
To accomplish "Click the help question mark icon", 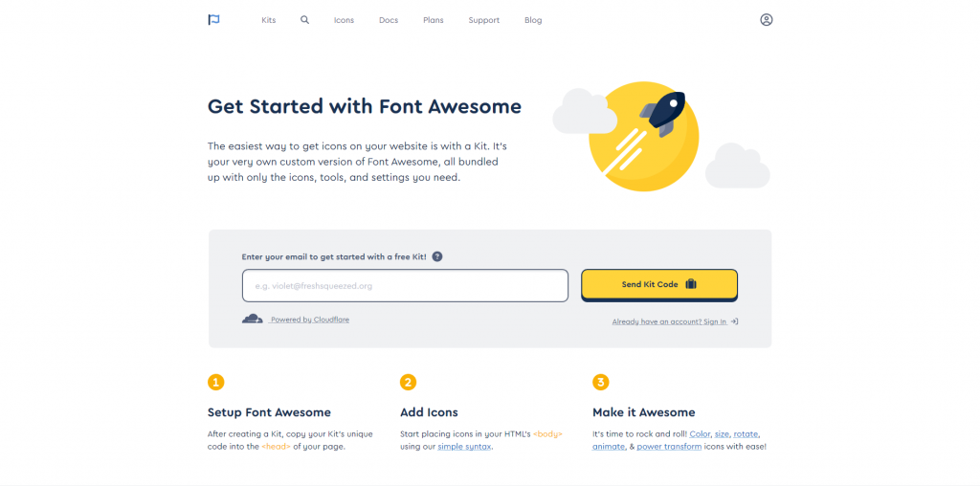I will click(437, 256).
